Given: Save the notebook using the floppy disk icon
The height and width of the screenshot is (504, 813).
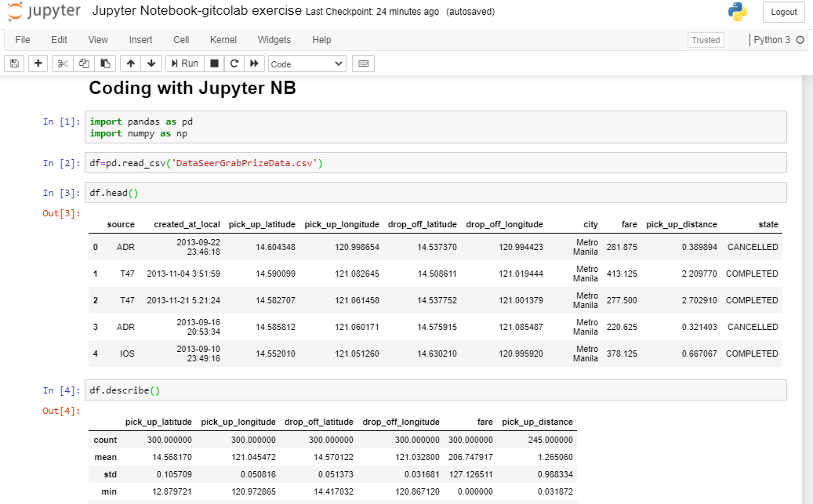Looking at the screenshot, I should coord(13,63).
